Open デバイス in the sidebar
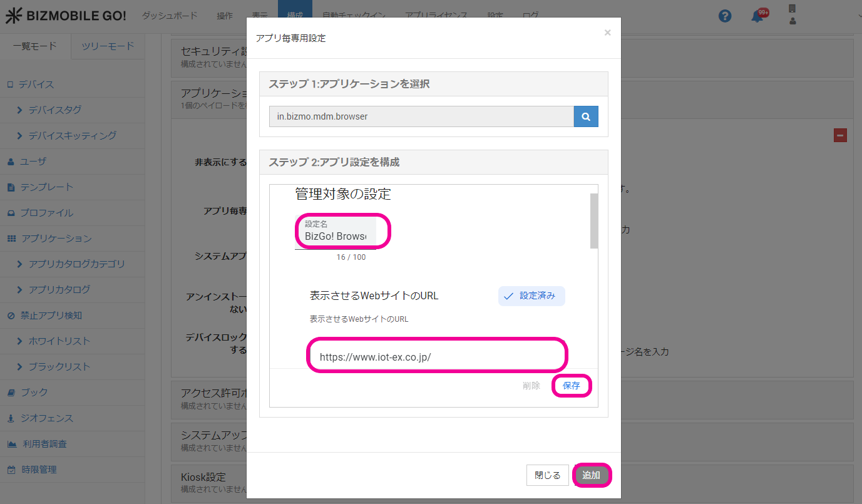This screenshot has width=862, height=504. point(36,84)
